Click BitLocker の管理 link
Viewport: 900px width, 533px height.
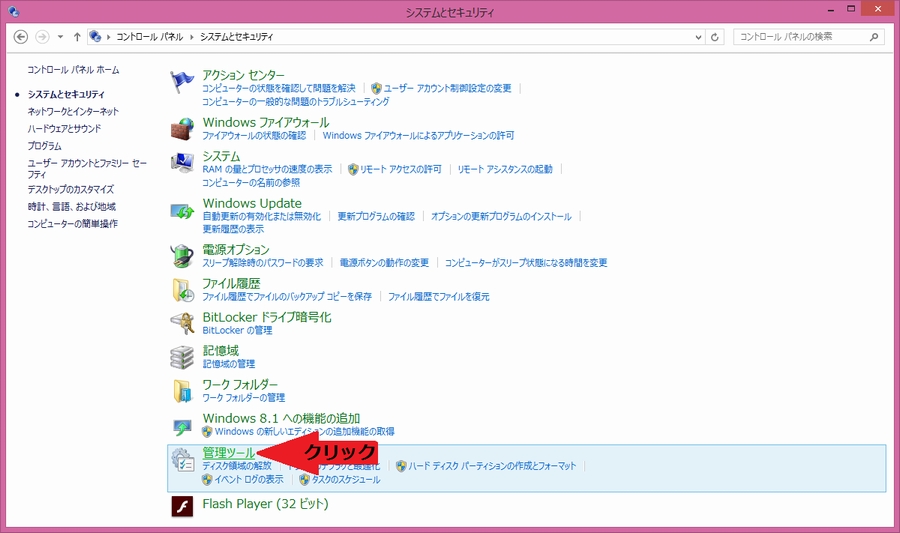(237, 330)
